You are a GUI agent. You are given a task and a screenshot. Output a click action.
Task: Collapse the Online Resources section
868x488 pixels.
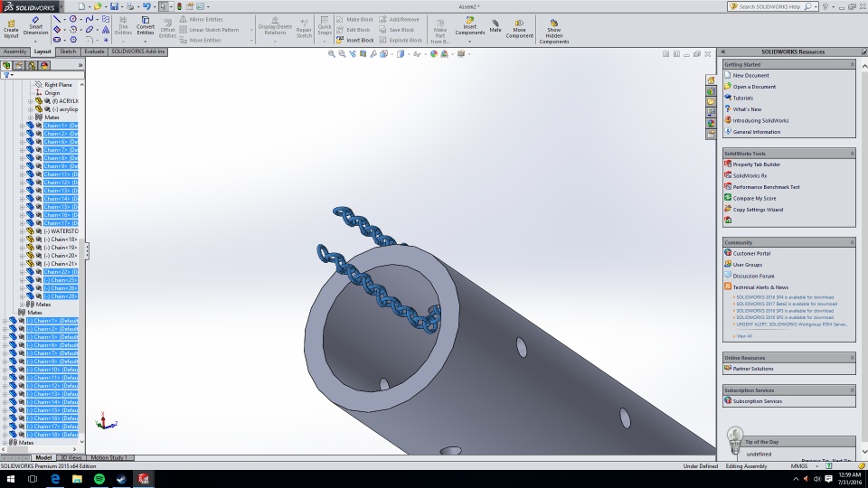[852, 358]
